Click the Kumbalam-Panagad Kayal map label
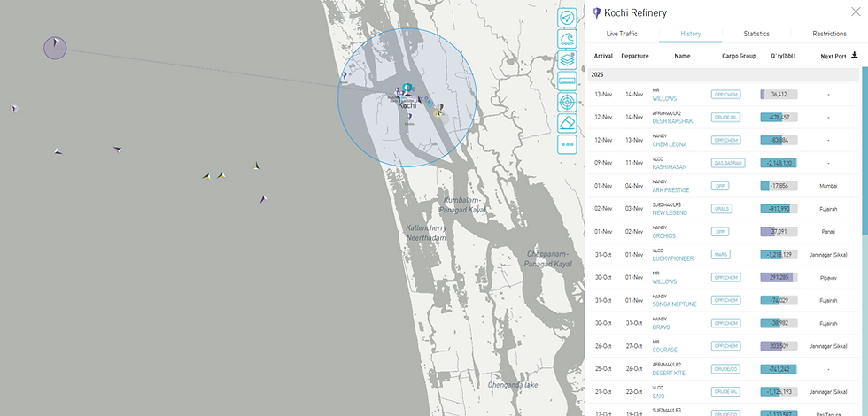The height and width of the screenshot is (416, 868). (x=462, y=204)
